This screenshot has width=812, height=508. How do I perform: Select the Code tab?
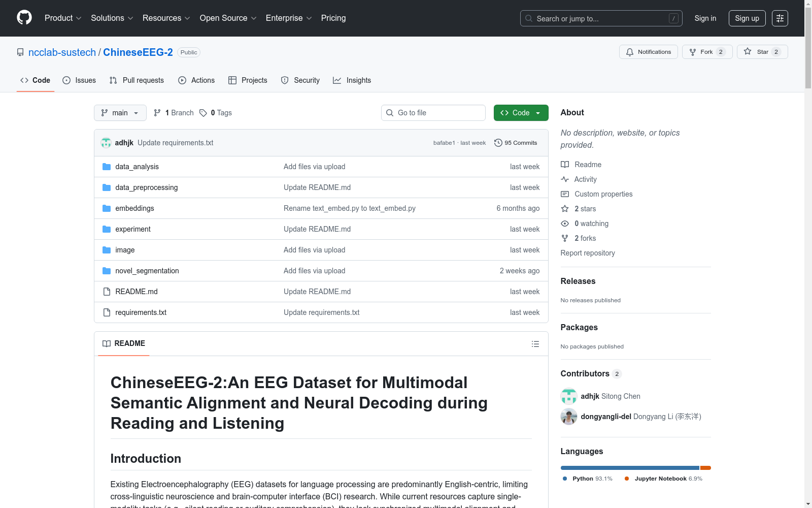tap(36, 80)
